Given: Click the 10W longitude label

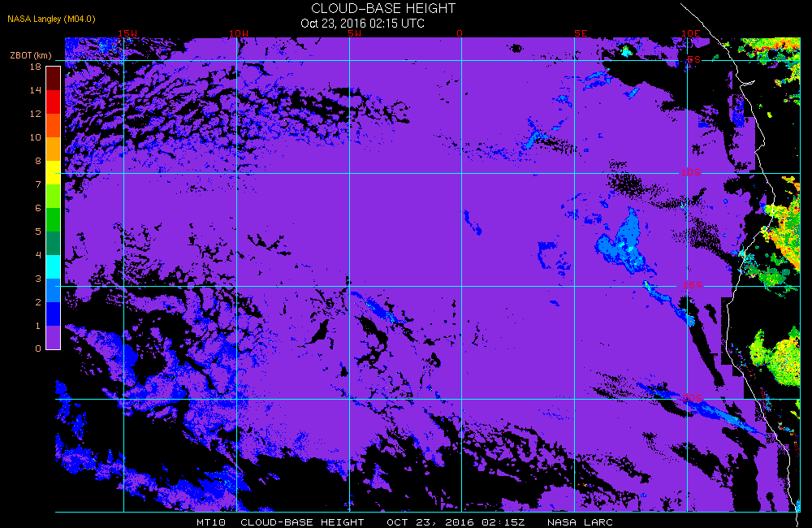Looking at the screenshot, I should [239, 33].
